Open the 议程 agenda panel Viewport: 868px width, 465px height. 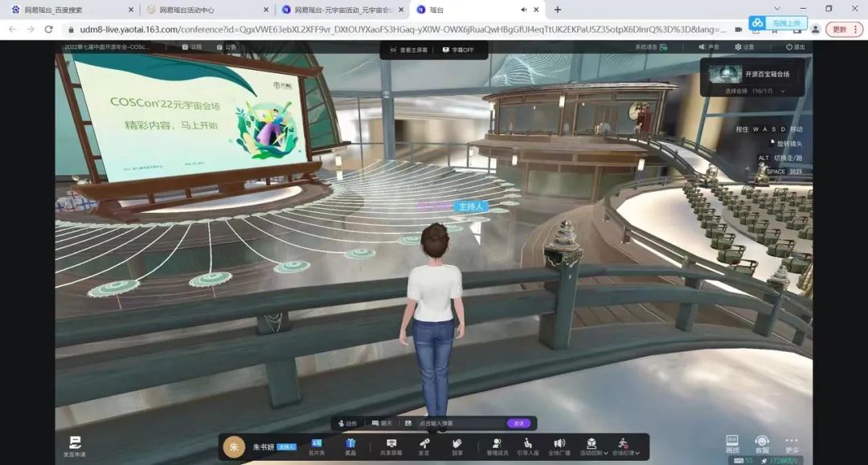(x=192, y=47)
